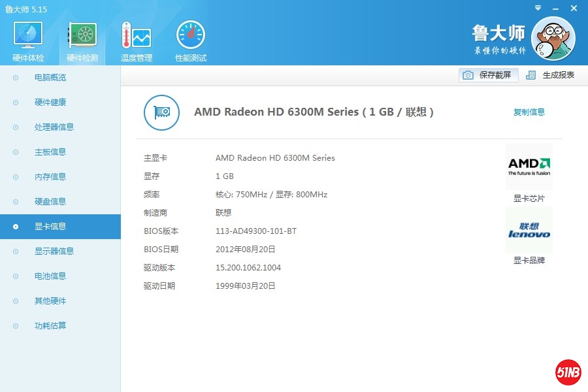Minimize the 鲁大师 window

pos(556,8)
